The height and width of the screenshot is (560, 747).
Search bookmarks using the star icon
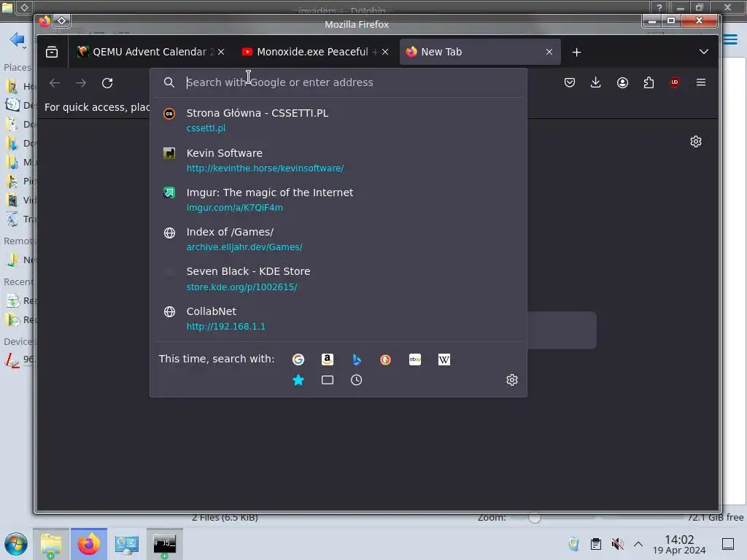[x=298, y=380]
